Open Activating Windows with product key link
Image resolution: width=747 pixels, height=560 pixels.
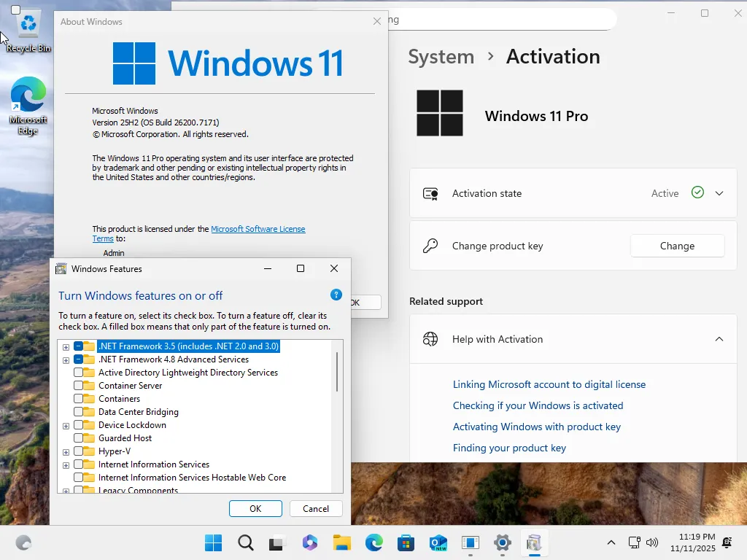536,427
